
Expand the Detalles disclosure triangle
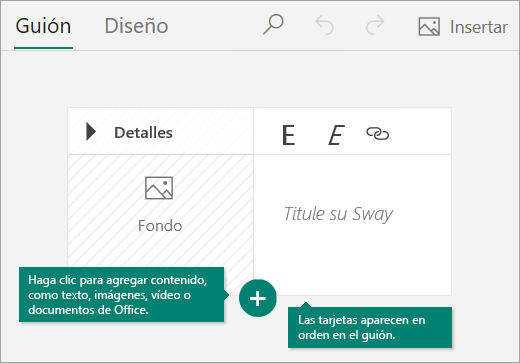pyautogui.click(x=91, y=132)
